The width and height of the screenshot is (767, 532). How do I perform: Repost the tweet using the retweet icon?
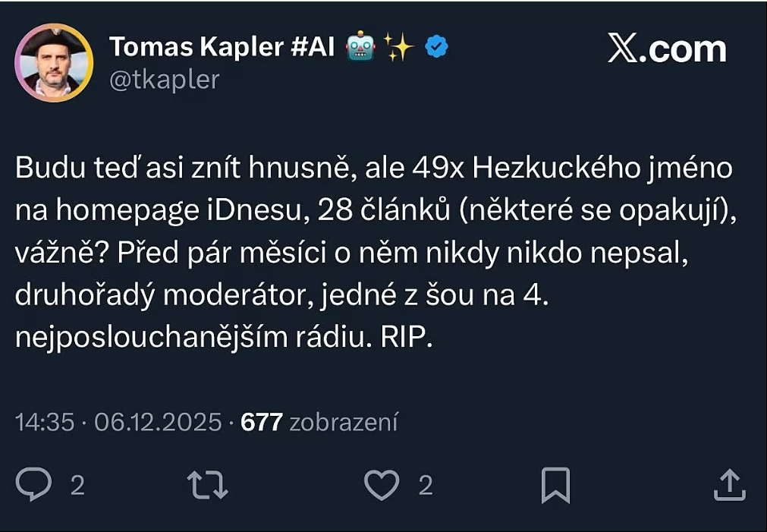point(207,485)
